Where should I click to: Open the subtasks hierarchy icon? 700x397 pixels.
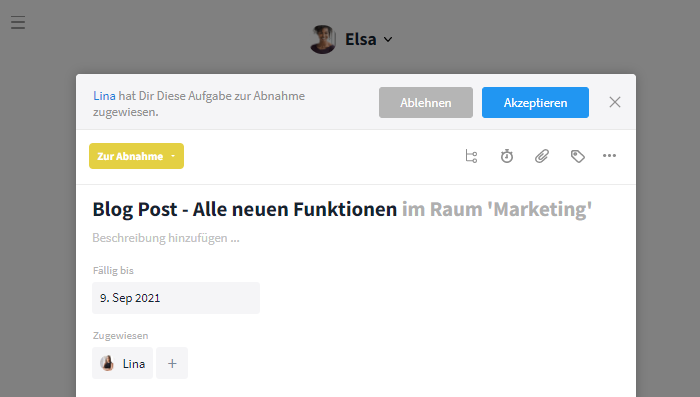pos(471,156)
